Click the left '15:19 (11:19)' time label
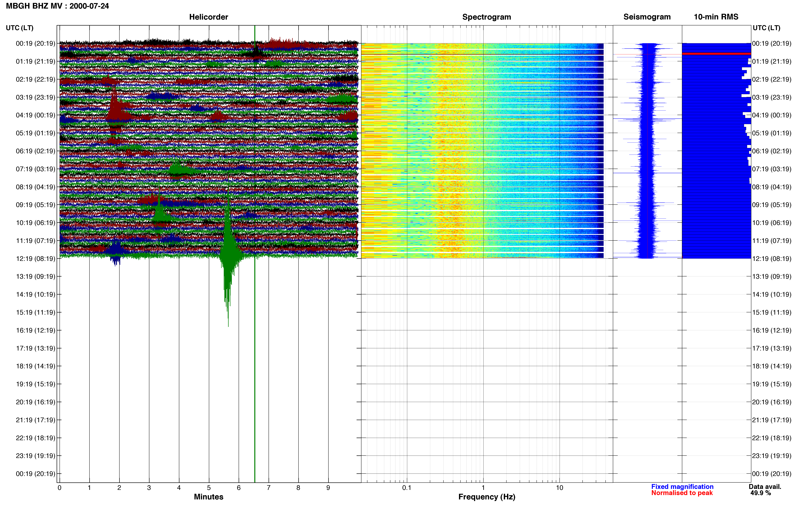812x508 pixels. [x=35, y=312]
